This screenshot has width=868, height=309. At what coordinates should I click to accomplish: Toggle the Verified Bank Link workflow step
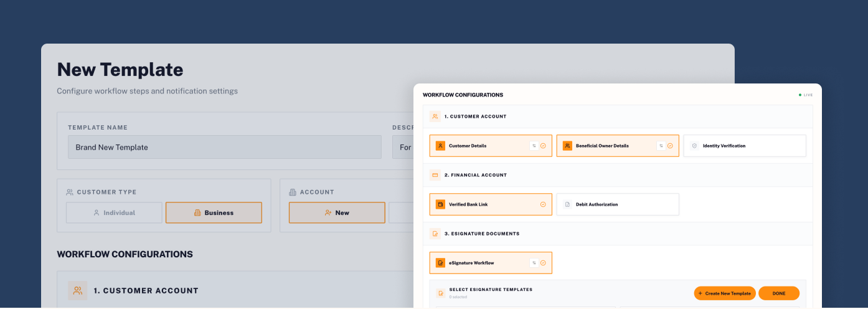click(491, 204)
